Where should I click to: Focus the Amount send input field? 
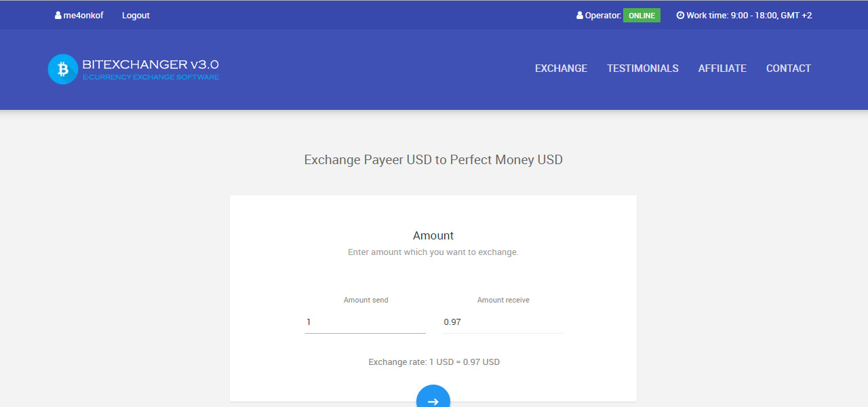pos(366,322)
